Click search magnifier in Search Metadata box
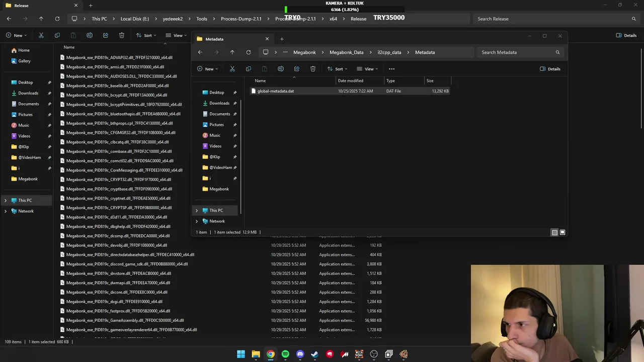 (x=557, y=52)
